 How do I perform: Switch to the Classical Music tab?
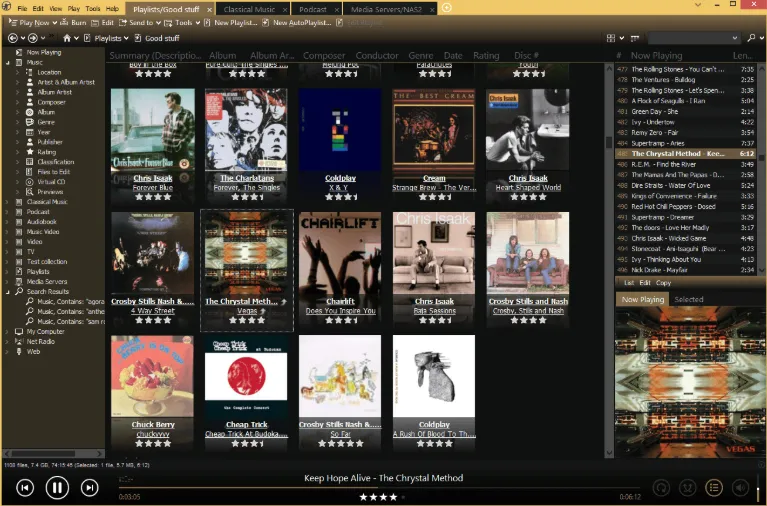pos(249,9)
